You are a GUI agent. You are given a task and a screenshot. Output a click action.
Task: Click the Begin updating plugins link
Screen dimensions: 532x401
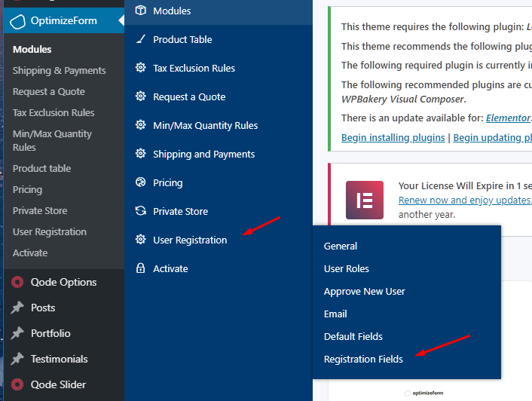point(492,138)
